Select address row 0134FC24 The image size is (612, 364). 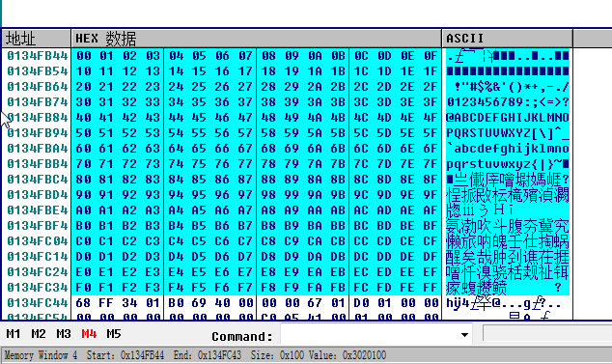click(38, 272)
